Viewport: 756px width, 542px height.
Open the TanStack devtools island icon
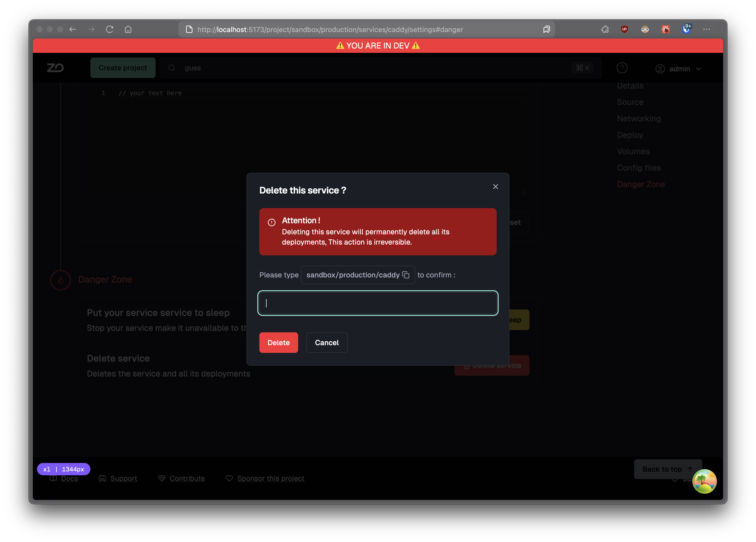coord(704,481)
